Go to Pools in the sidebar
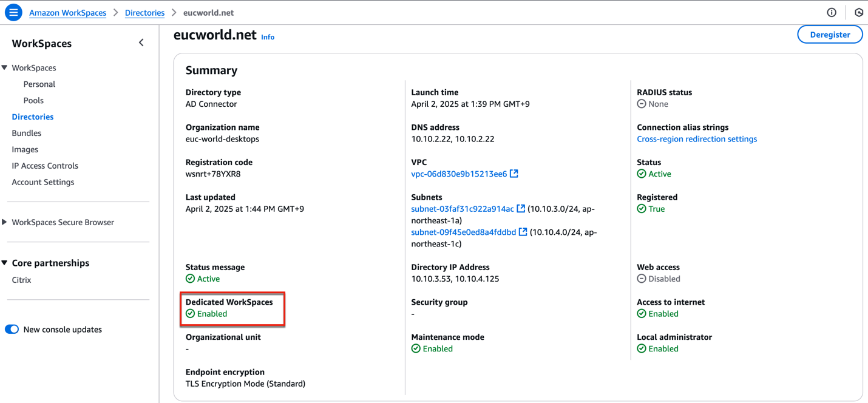The width and height of the screenshot is (868, 403). tap(33, 101)
